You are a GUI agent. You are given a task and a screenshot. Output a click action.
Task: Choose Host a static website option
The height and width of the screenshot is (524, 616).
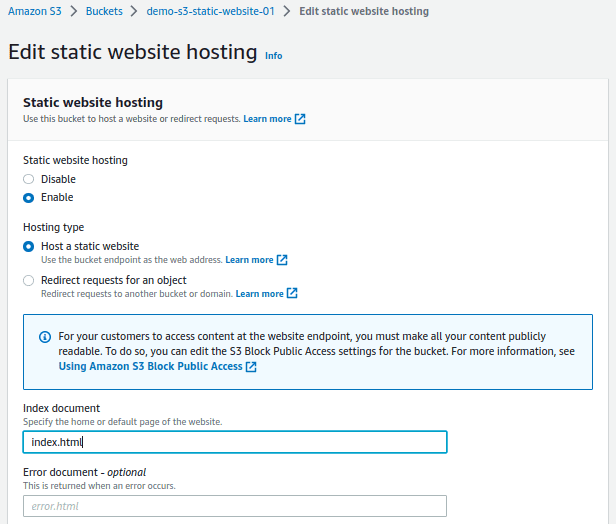pyautogui.click(x=28, y=246)
